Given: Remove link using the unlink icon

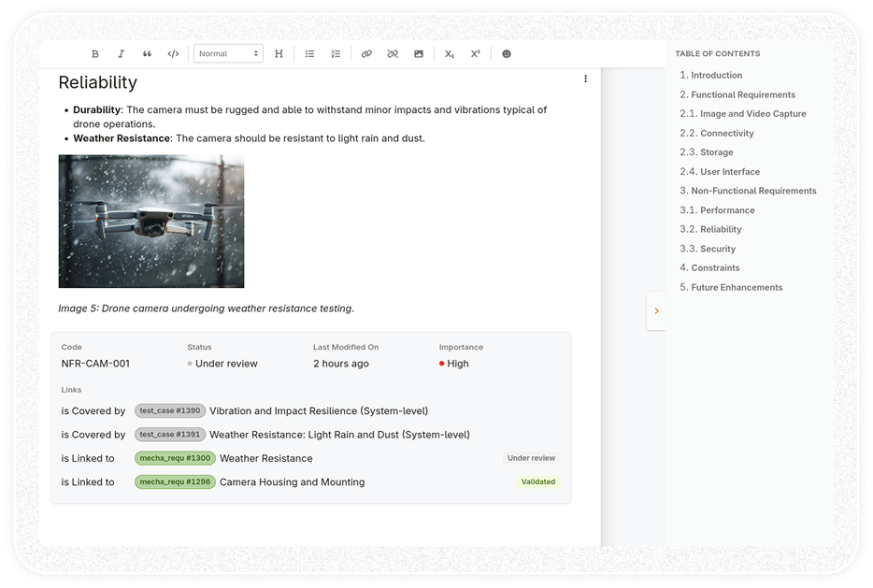Looking at the screenshot, I should tap(393, 54).
